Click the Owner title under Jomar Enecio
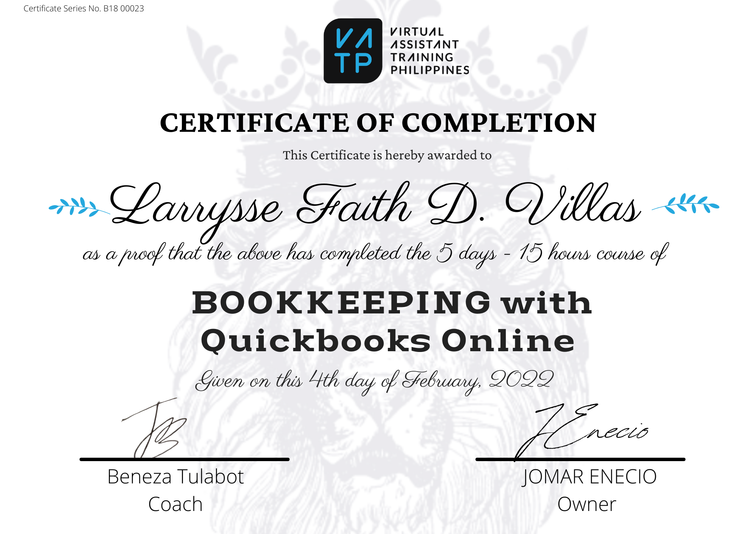Screen dimensions: 756x534 [586, 503]
